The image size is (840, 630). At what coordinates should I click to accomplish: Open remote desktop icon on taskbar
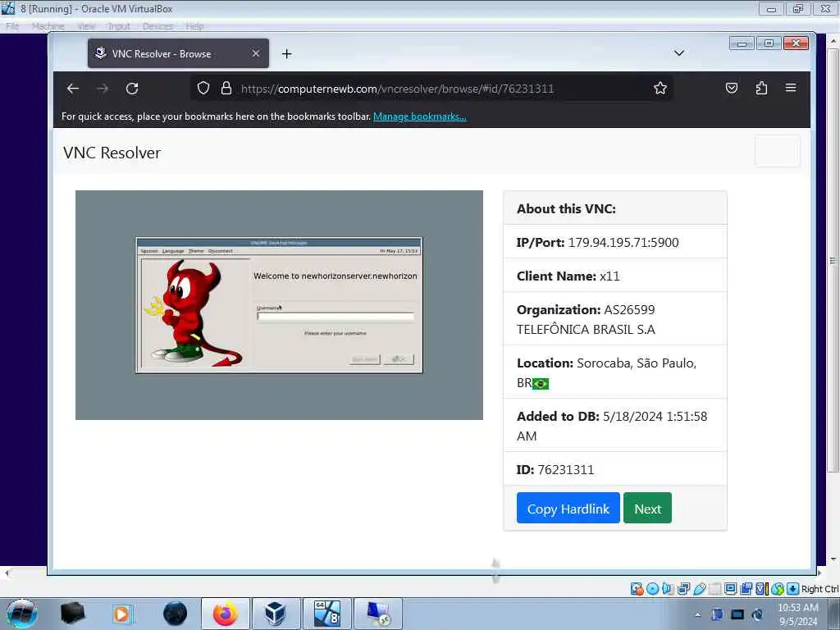377,614
